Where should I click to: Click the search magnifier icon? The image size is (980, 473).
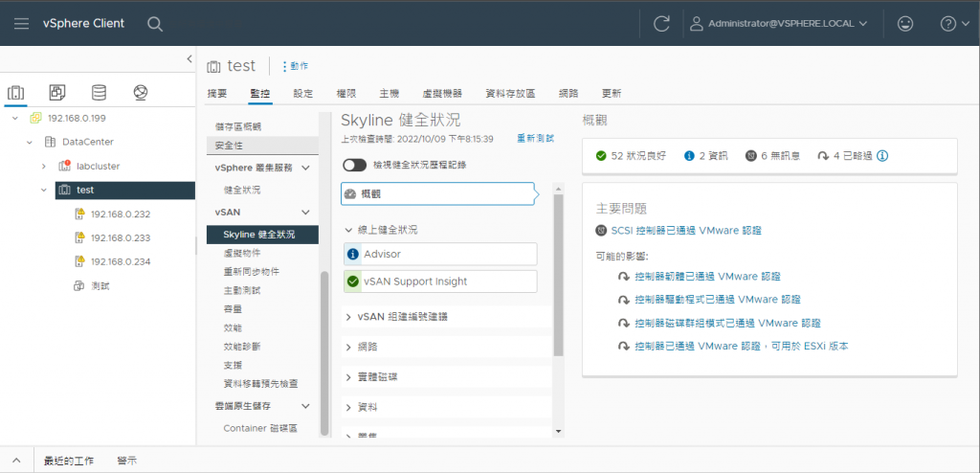point(155,24)
